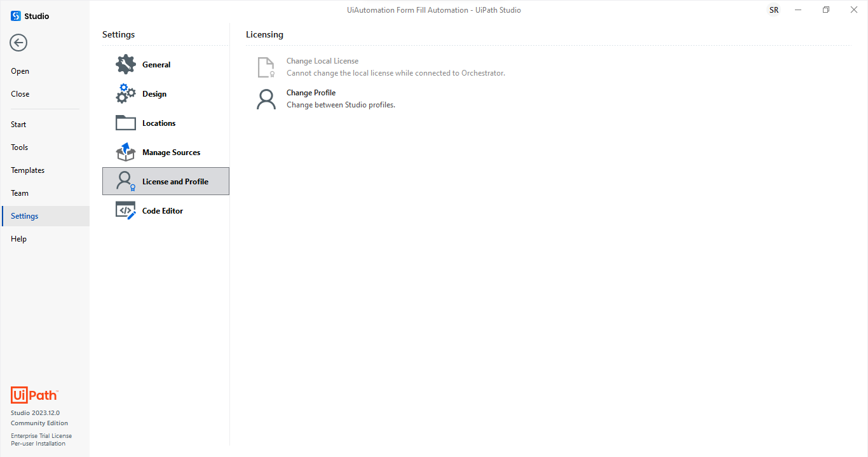Select Settings in the left menu
The height and width of the screenshot is (457, 868).
45,216
